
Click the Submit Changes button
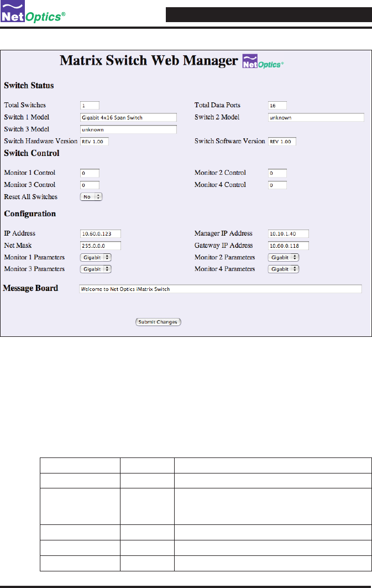[x=158, y=322]
